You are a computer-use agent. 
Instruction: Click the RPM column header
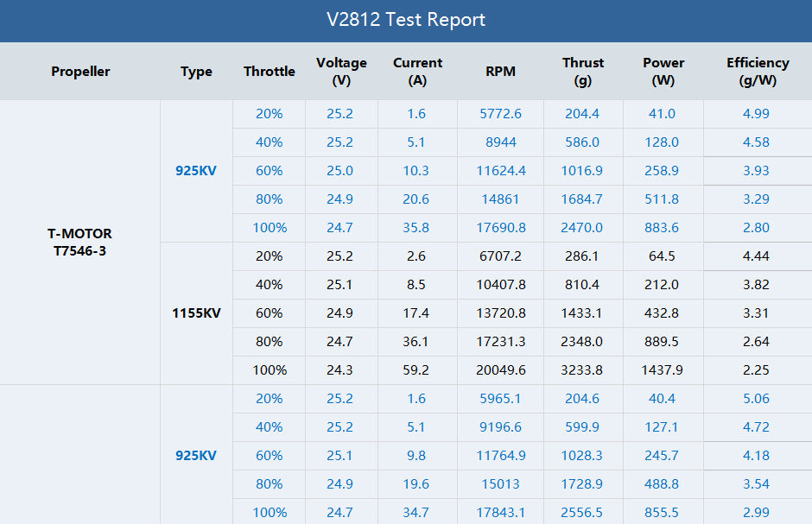click(x=500, y=72)
